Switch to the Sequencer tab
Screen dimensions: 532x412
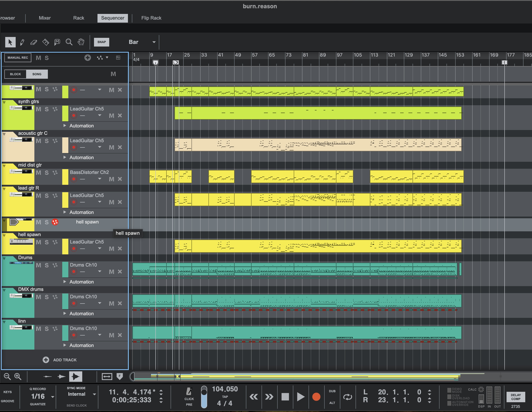pyautogui.click(x=112, y=18)
